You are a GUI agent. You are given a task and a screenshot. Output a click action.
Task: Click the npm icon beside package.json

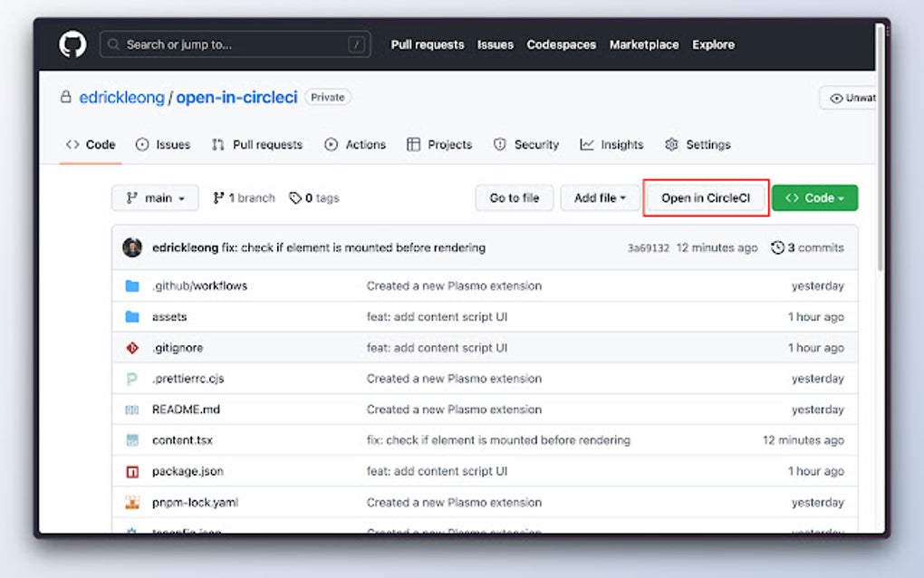pyautogui.click(x=132, y=471)
